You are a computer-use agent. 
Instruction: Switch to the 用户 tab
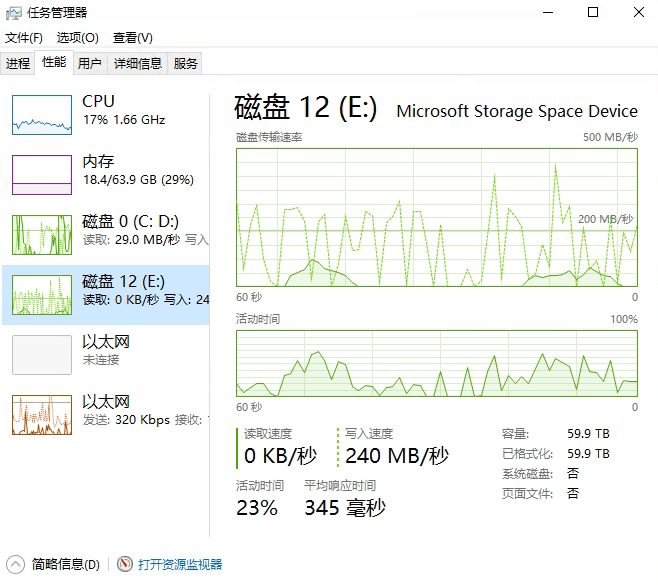tap(89, 63)
